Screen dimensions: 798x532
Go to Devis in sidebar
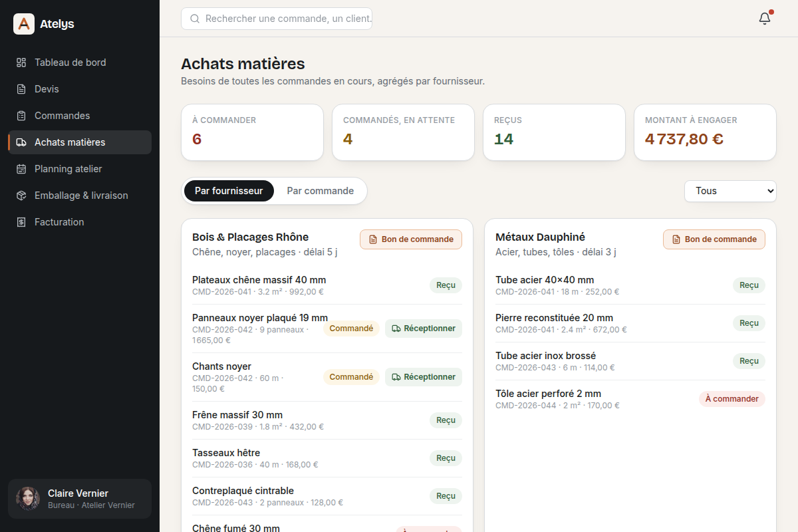80,89
